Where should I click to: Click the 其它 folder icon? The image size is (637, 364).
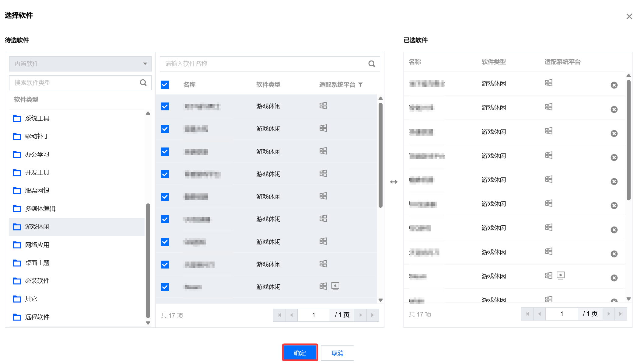17,299
